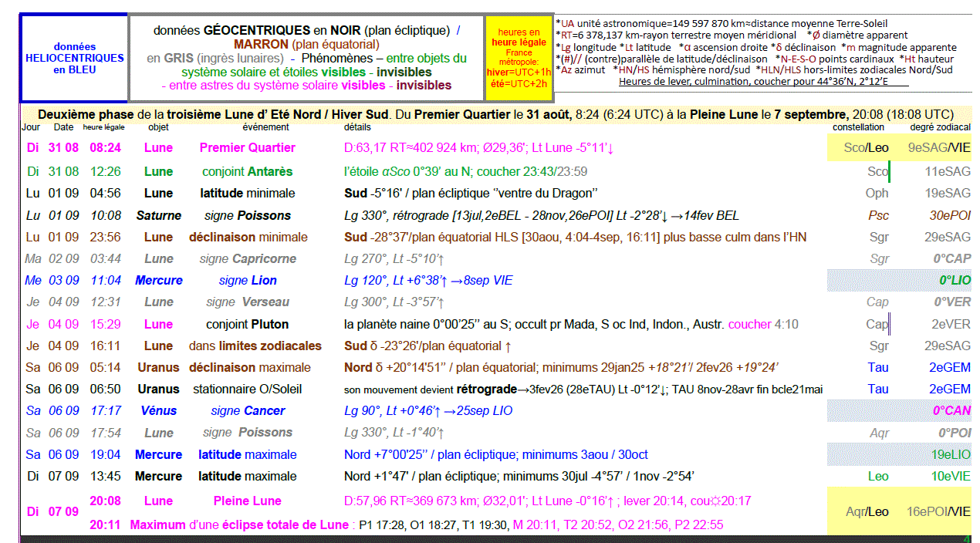Viewport: 980px width, 543px height.
Task: Select the 16ePOI/VIE zodiac degree cell
Action: tap(938, 511)
